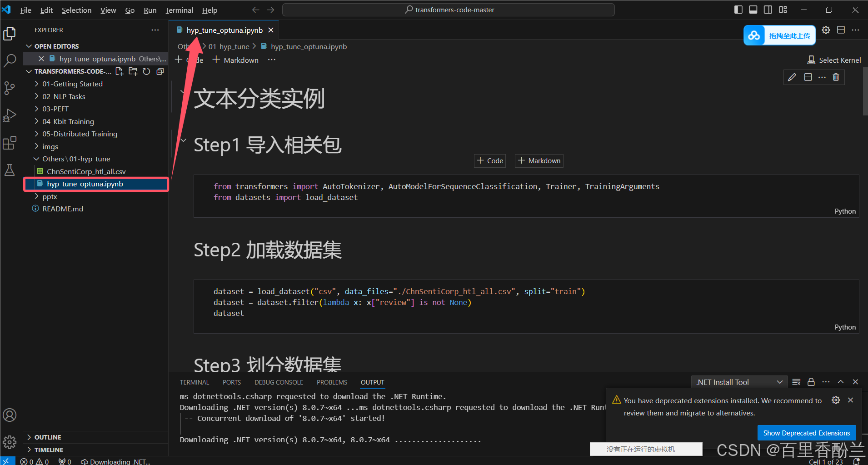Viewport: 868px width, 465px height.
Task: Expand the Timeline section
Action: (x=29, y=450)
